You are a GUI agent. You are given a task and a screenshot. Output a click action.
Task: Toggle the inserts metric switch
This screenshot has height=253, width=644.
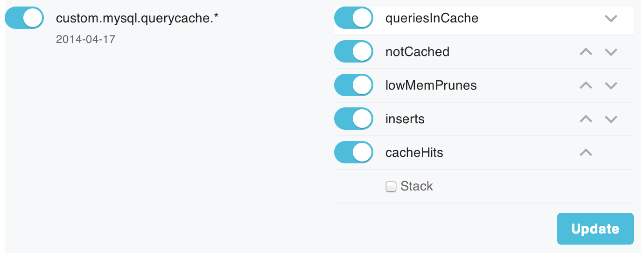(354, 119)
